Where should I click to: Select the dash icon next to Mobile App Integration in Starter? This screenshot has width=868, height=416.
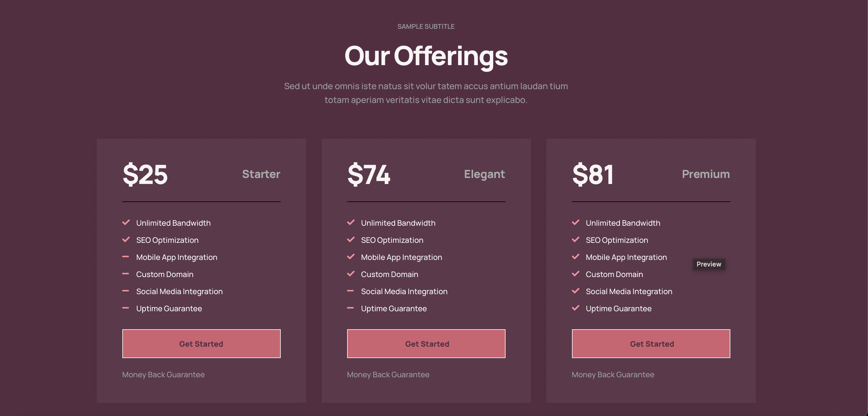click(x=126, y=256)
